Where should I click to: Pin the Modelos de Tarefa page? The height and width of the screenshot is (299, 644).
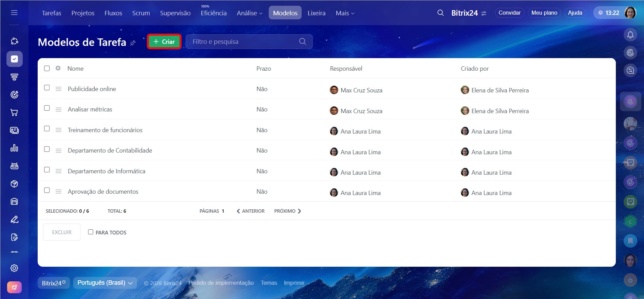(133, 43)
